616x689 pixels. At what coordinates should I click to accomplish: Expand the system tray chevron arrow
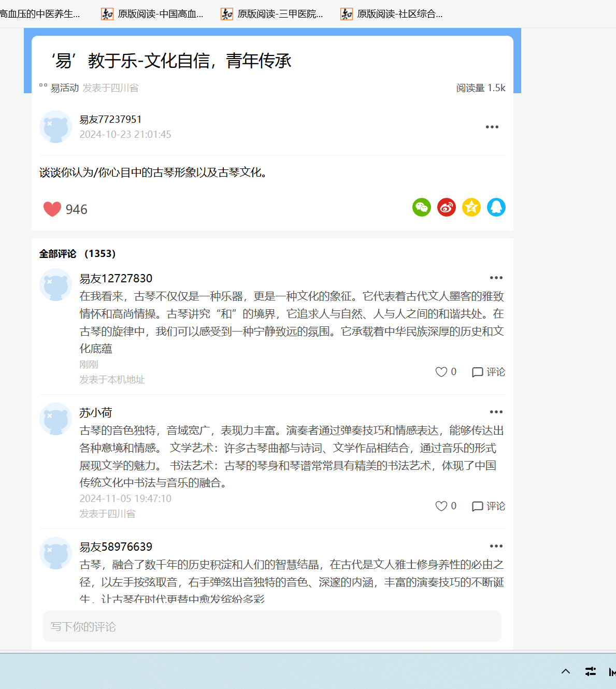point(566,671)
